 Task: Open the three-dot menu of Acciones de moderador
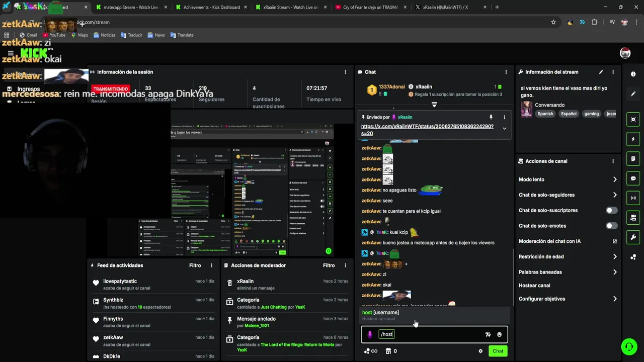tap(345, 265)
